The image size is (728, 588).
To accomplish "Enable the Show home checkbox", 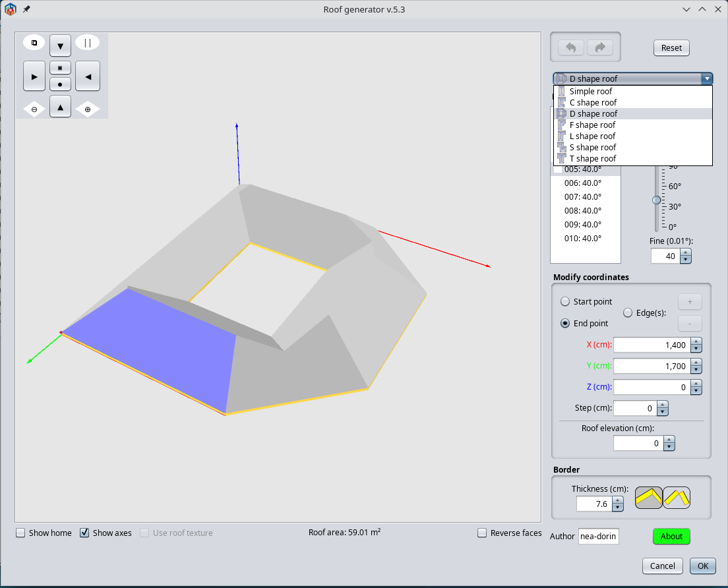I will [x=20, y=533].
